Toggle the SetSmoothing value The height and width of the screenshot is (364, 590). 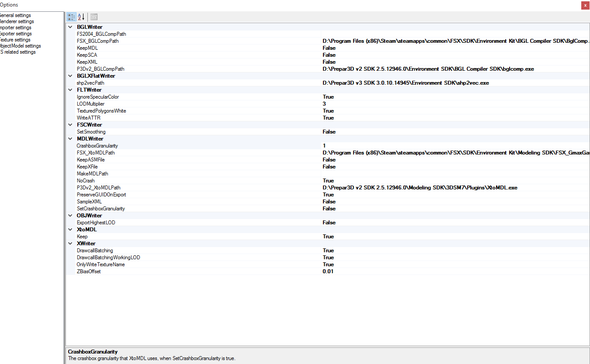[350, 131]
